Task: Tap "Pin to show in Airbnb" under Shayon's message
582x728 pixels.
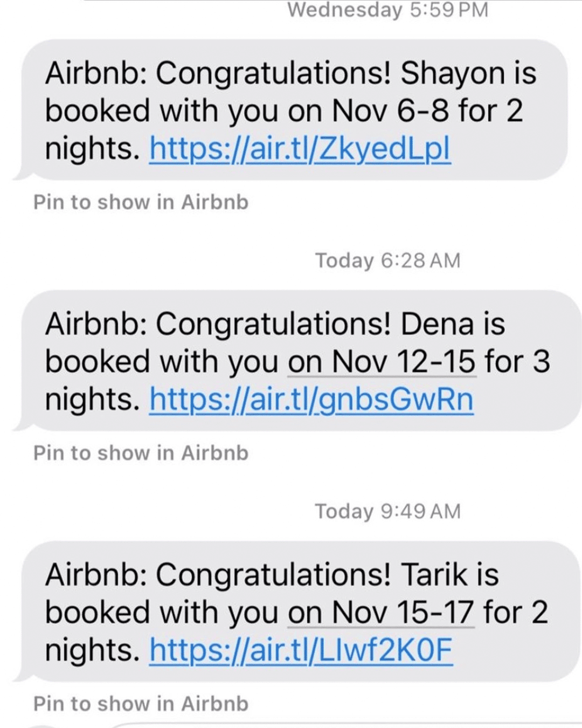Action: (x=141, y=202)
